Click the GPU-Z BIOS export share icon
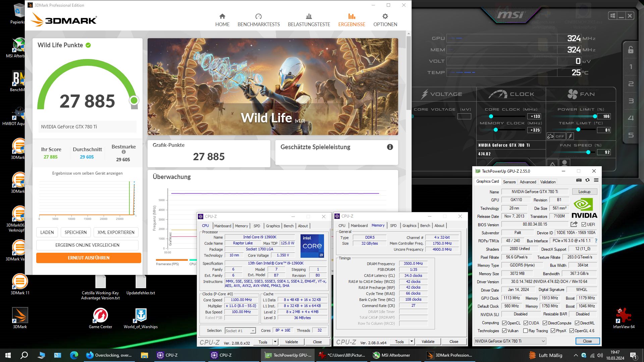 [x=574, y=224]
